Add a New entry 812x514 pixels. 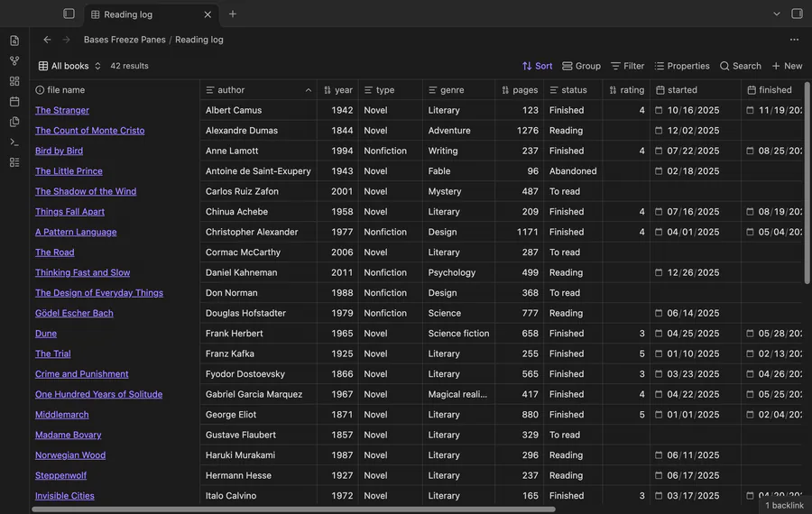point(787,66)
